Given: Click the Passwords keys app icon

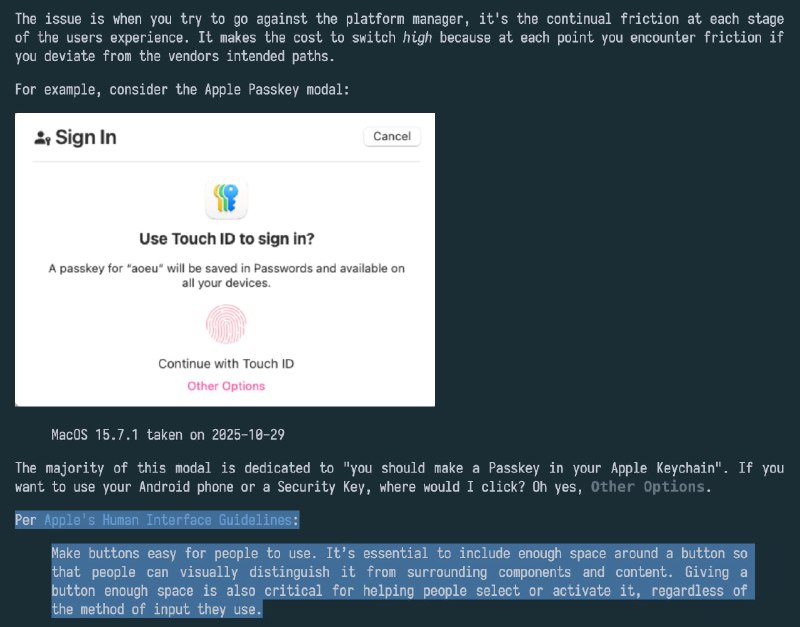Looking at the screenshot, I should [x=226, y=198].
